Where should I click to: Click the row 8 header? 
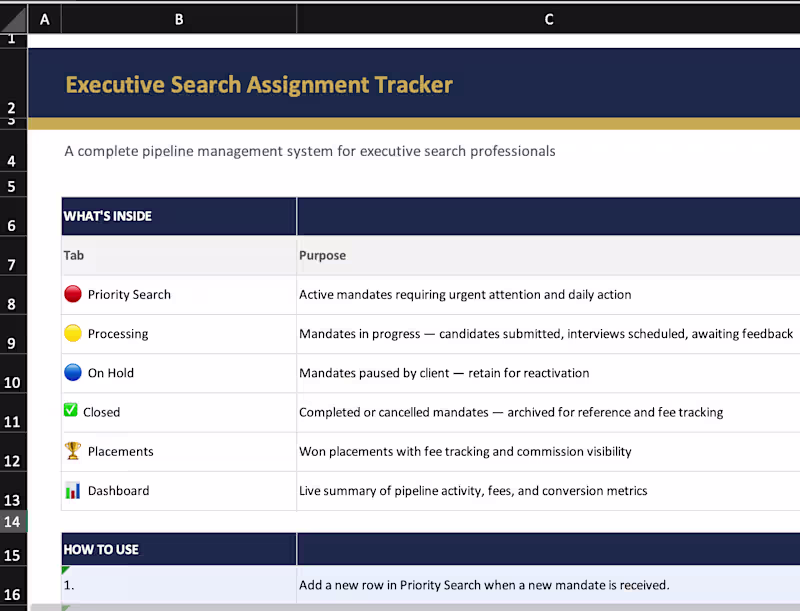click(x=13, y=304)
